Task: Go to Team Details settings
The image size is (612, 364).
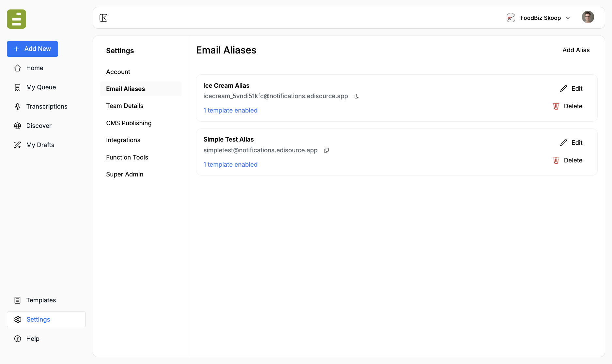Action: (125, 106)
